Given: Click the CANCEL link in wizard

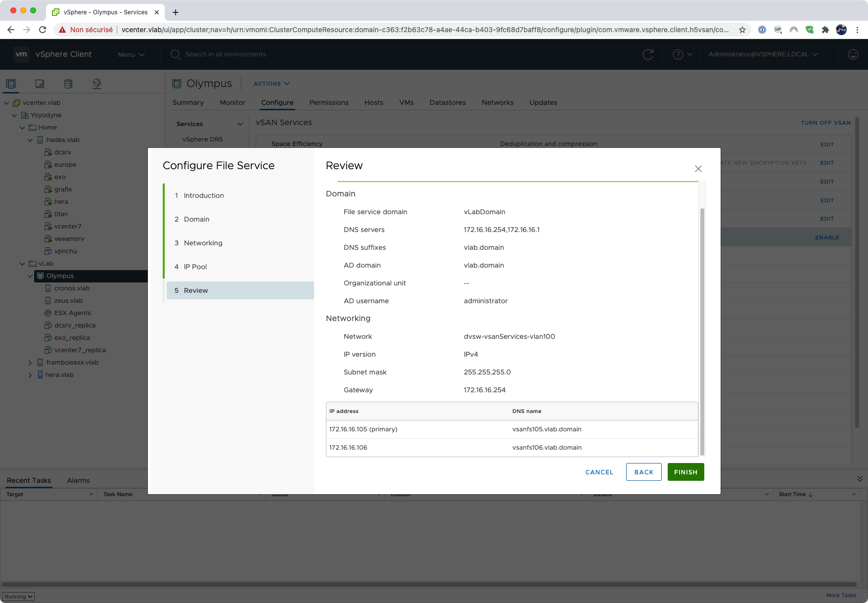Looking at the screenshot, I should pyautogui.click(x=599, y=472).
